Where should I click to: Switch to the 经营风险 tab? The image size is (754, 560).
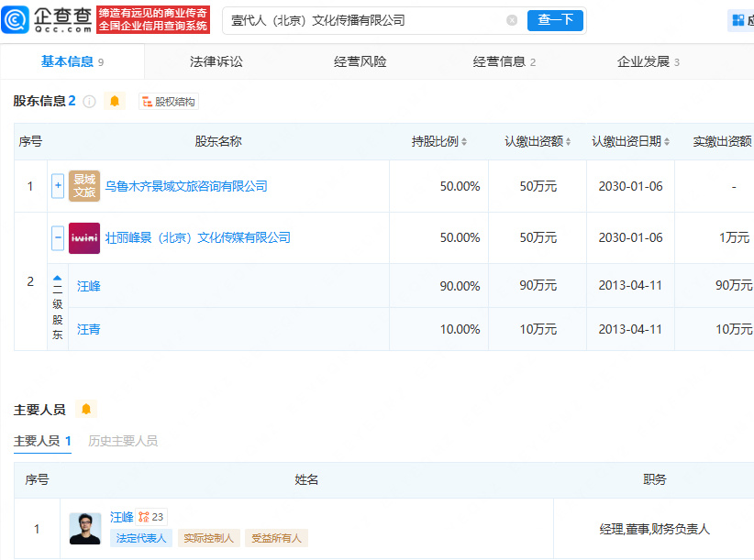click(x=360, y=61)
